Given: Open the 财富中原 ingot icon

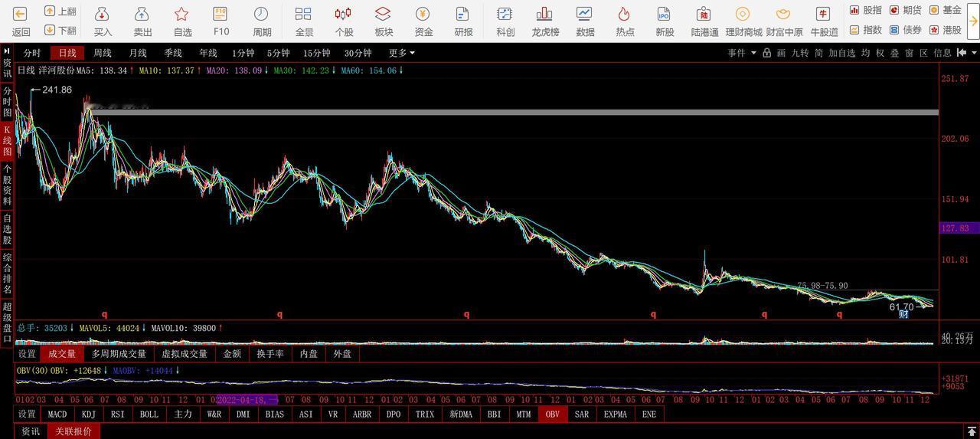Looking at the screenshot, I should [784, 14].
